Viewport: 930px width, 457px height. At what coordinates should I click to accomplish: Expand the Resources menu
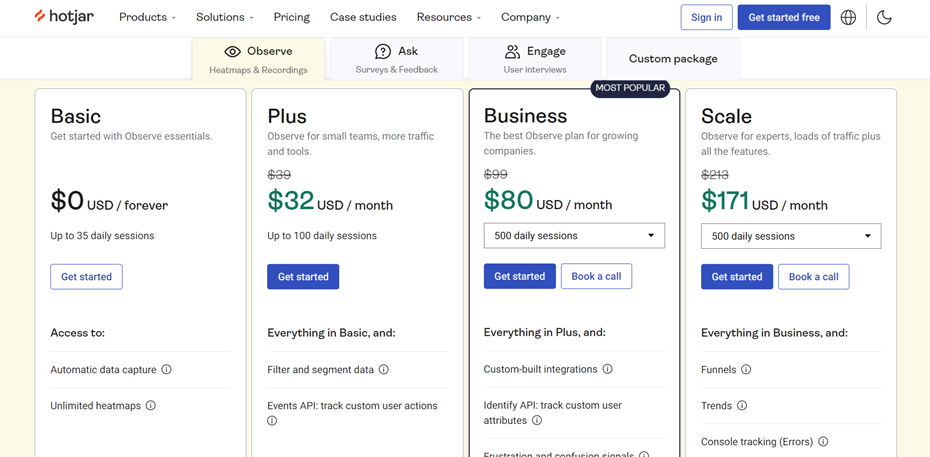449,17
